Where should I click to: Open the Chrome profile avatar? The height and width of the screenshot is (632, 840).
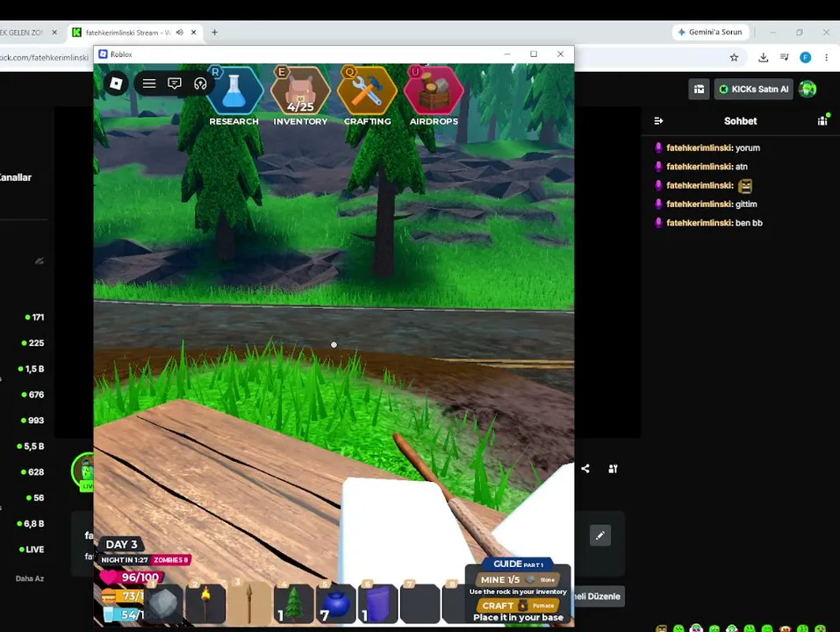click(x=805, y=57)
